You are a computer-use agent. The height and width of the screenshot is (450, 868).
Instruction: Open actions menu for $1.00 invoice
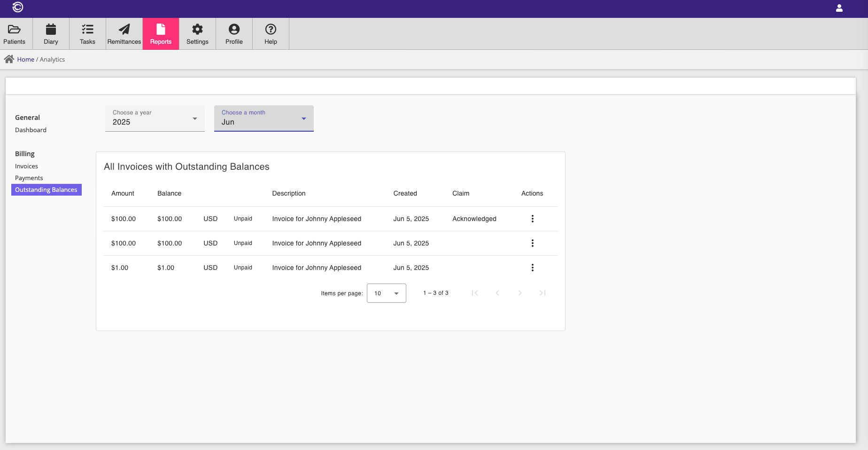click(532, 268)
